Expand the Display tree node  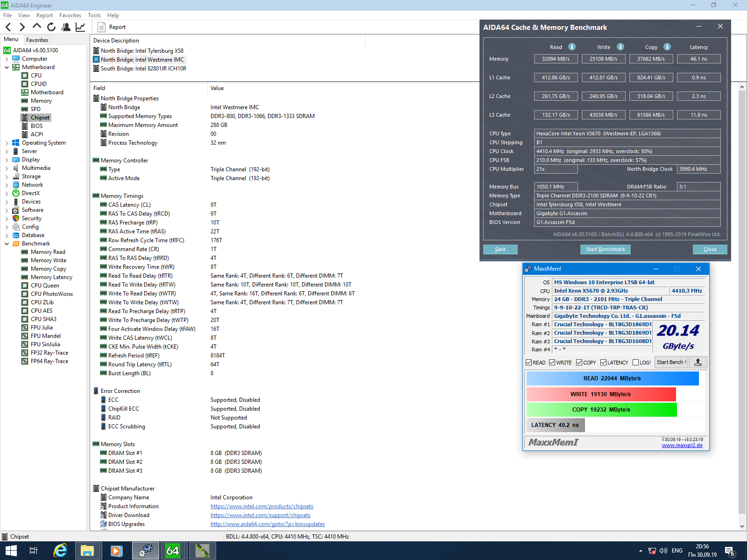pyautogui.click(x=7, y=160)
